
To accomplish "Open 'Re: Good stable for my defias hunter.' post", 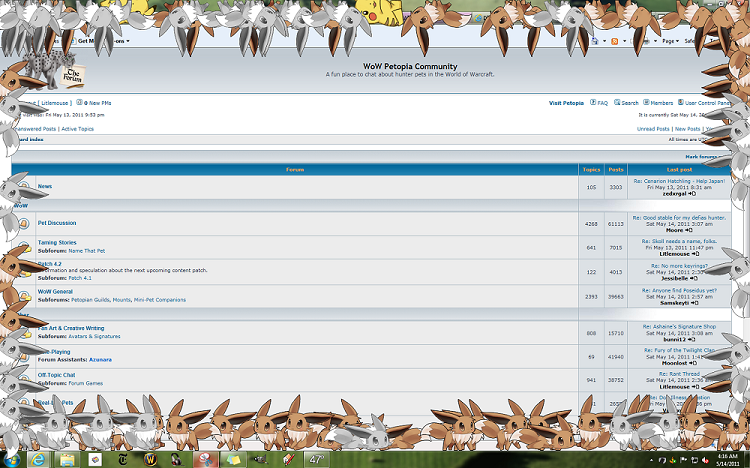I will coord(679,218).
